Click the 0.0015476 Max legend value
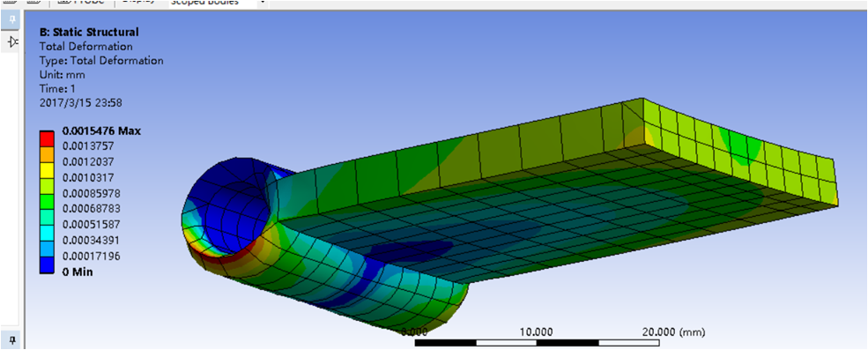 (102, 131)
